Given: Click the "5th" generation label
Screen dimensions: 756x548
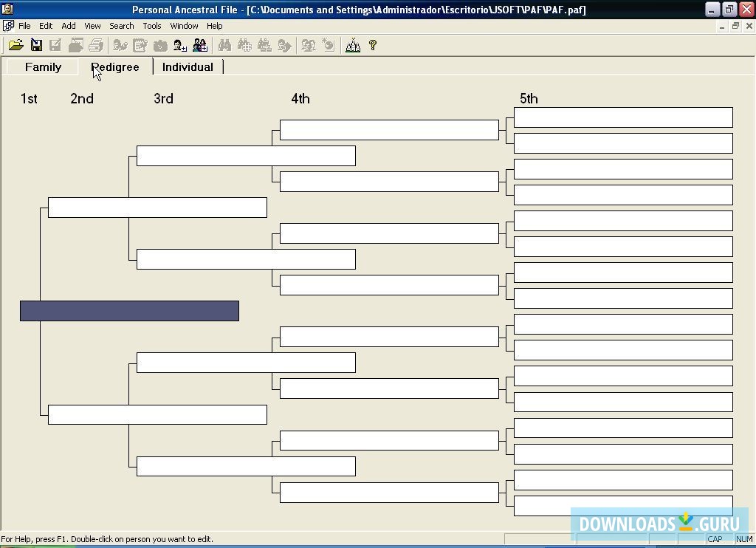Looking at the screenshot, I should (529, 99).
